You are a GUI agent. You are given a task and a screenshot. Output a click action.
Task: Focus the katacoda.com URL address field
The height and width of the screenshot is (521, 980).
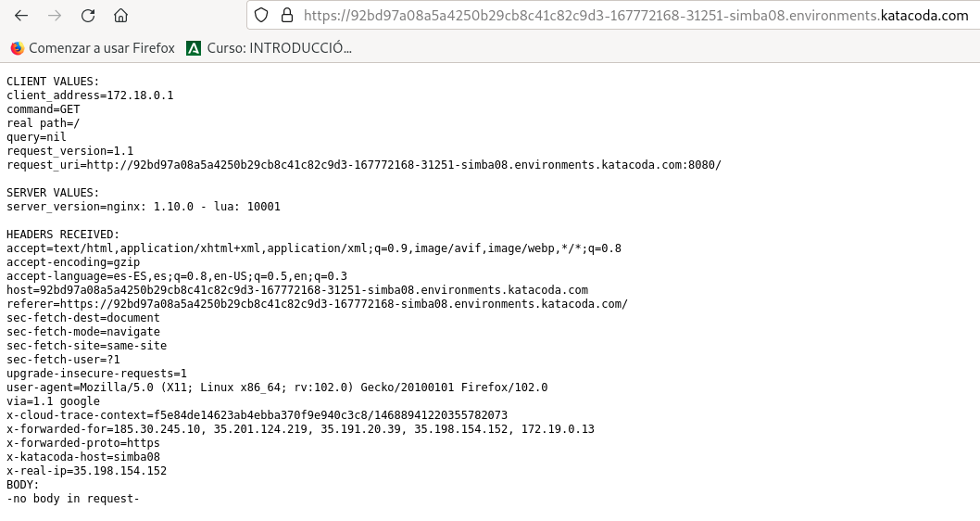click(x=635, y=16)
